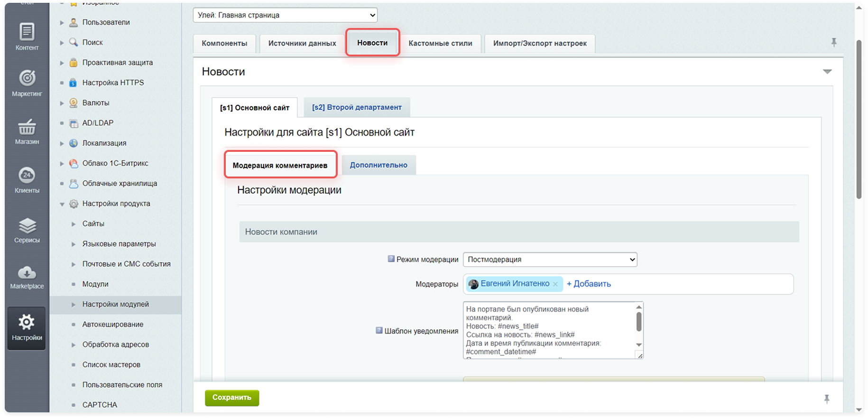Click help icon next to Режим модерации
Screen dimensions: 868x419
(391, 259)
